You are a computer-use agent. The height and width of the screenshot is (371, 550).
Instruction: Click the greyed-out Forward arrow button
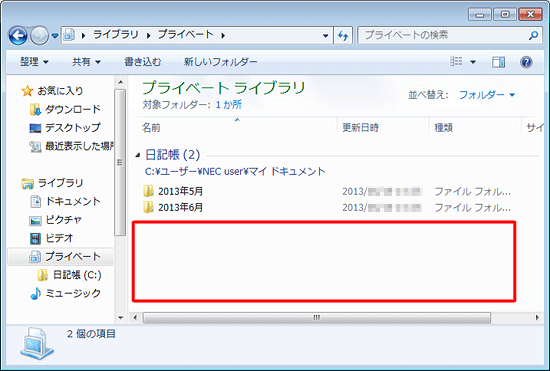point(39,35)
